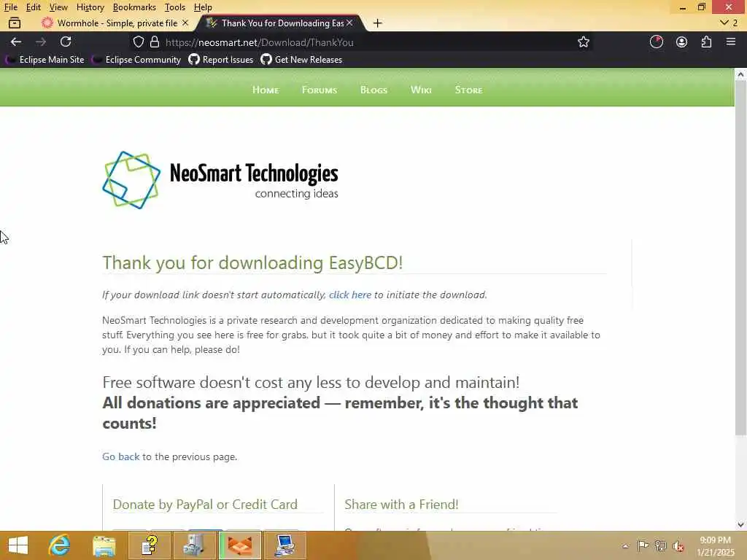
Task: Open the Edit menu
Action: [33, 7]
